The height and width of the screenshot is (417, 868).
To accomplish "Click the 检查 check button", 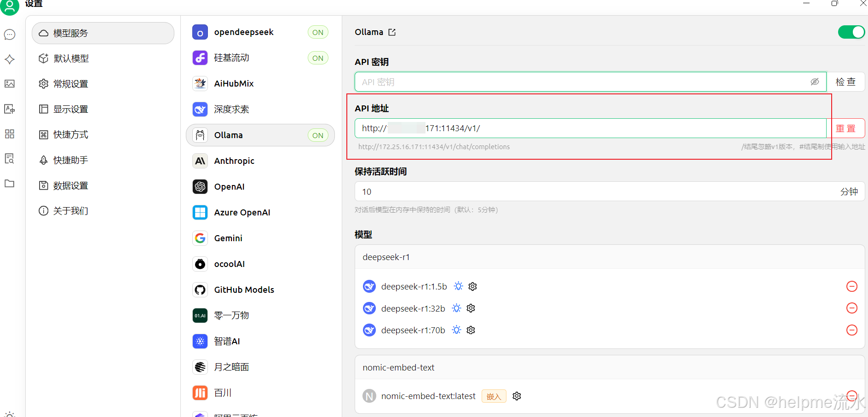I will [x=845, y=82].
